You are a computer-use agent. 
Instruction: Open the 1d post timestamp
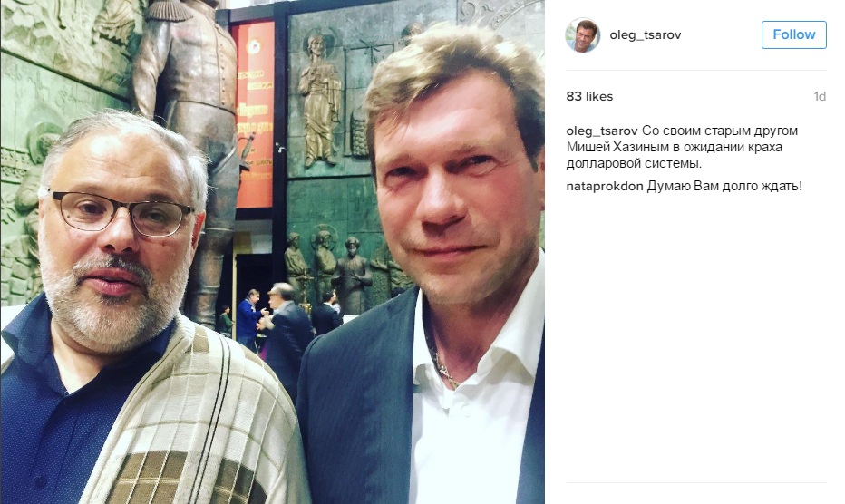point(820,96)
